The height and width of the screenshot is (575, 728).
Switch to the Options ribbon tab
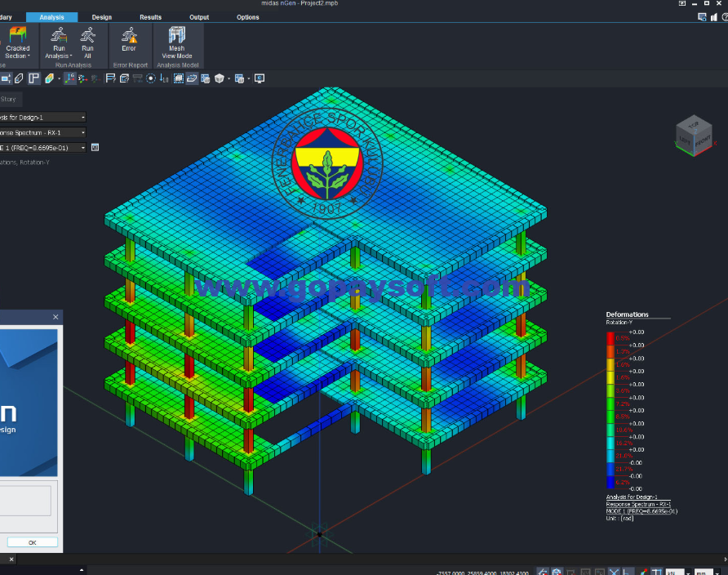click(248, 17)
